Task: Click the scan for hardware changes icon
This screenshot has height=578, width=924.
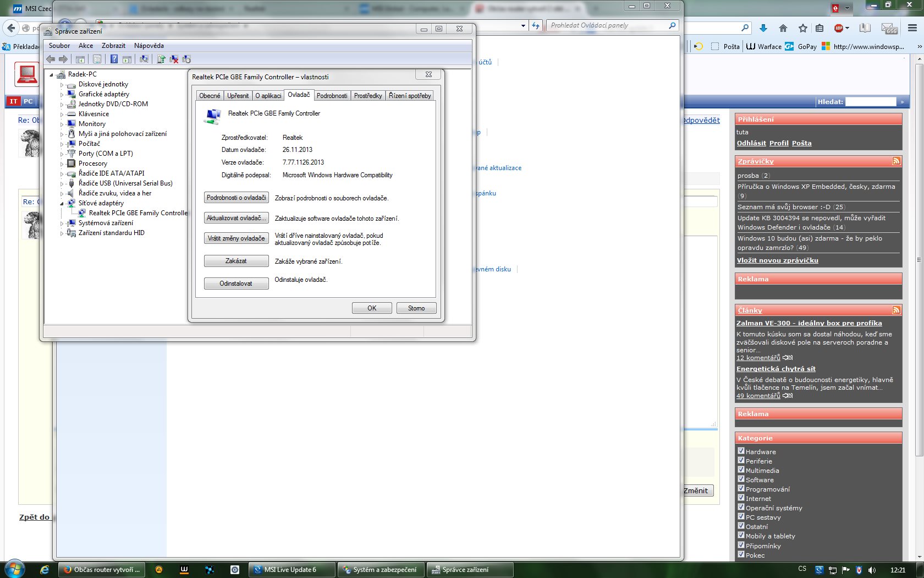Action: pos(144,59)
